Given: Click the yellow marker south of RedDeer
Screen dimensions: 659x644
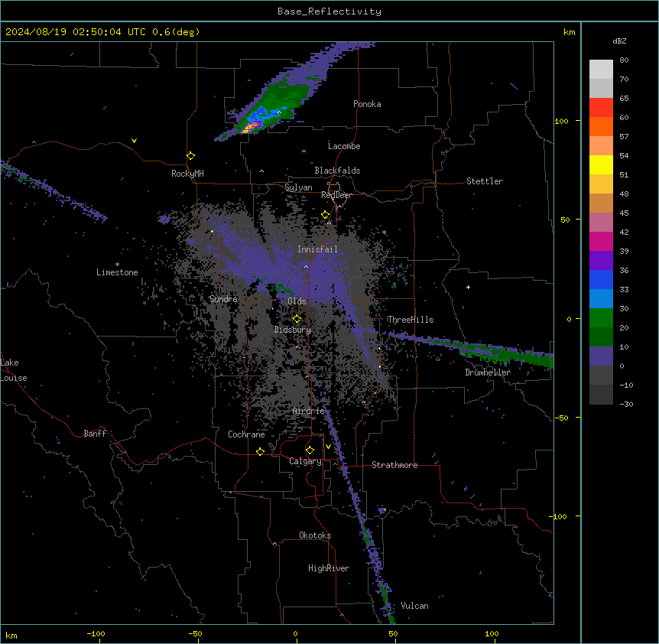Looking at the screenshot, I should pos(326,215).
